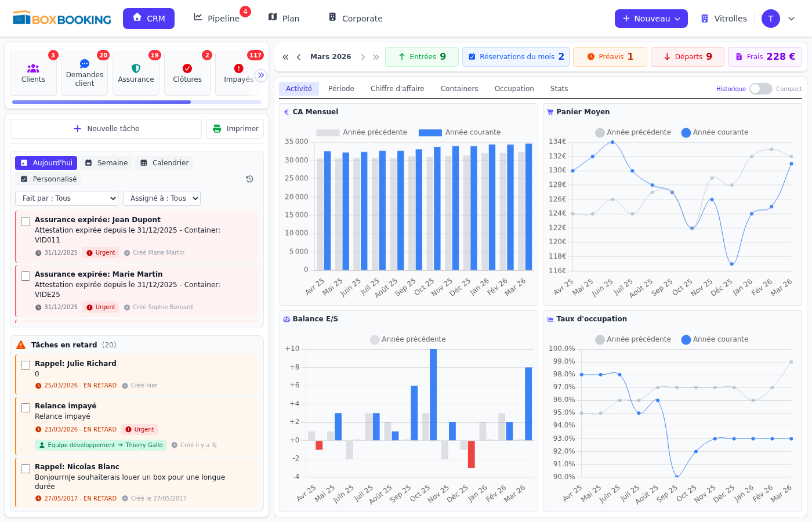Open the 'Départs 9' panel
Image resolution: width=812 pixels, height=522 pixels.
(x=687, y=56)
